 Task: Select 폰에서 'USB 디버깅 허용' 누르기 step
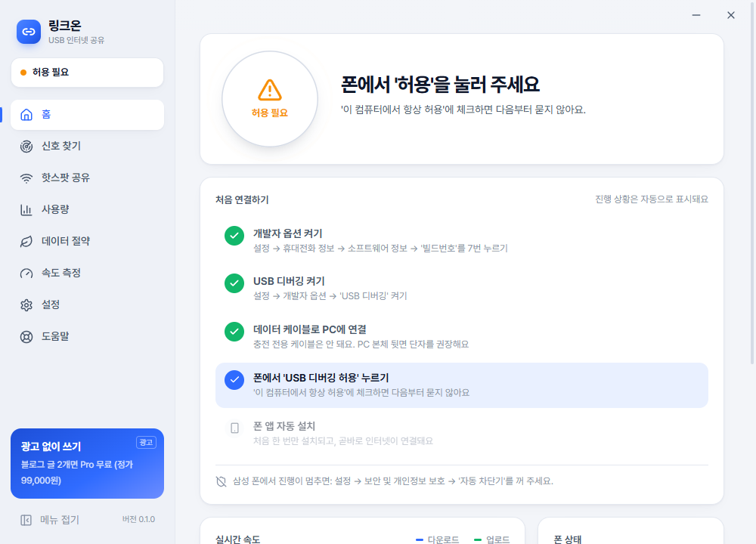461,385
